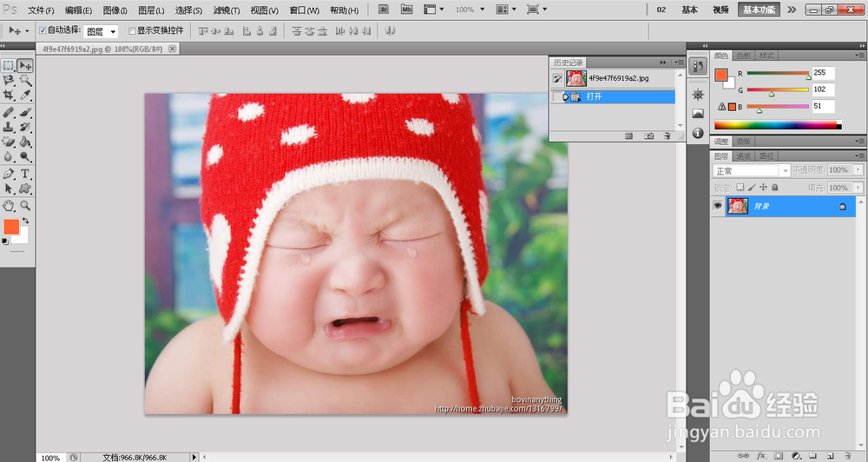868x462 pixels.
Task: Click the Magic Wand tool
Action: pos(25,80)
